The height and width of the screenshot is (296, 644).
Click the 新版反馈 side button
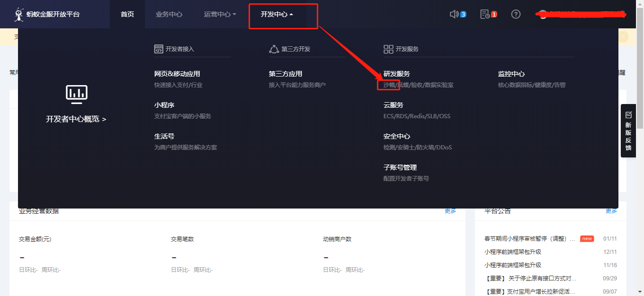[x=628, y=131]
